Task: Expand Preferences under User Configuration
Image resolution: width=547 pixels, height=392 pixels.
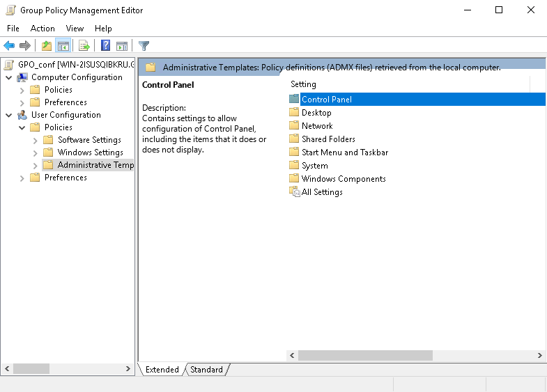Action: tap(22, 178)
